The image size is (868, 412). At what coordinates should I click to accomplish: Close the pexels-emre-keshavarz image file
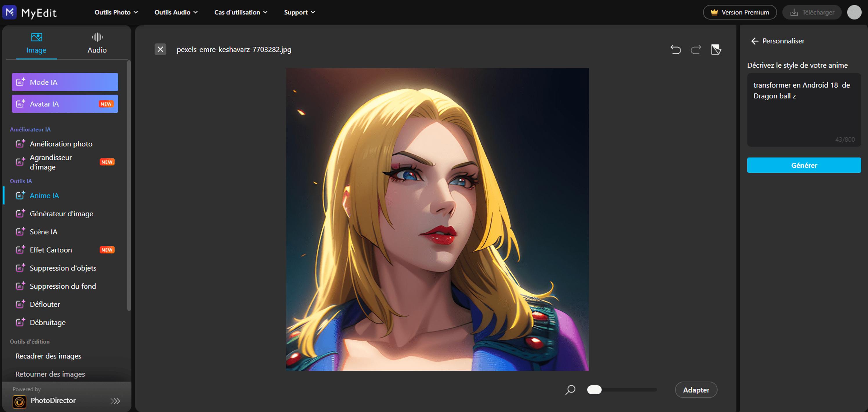[160, 49]
